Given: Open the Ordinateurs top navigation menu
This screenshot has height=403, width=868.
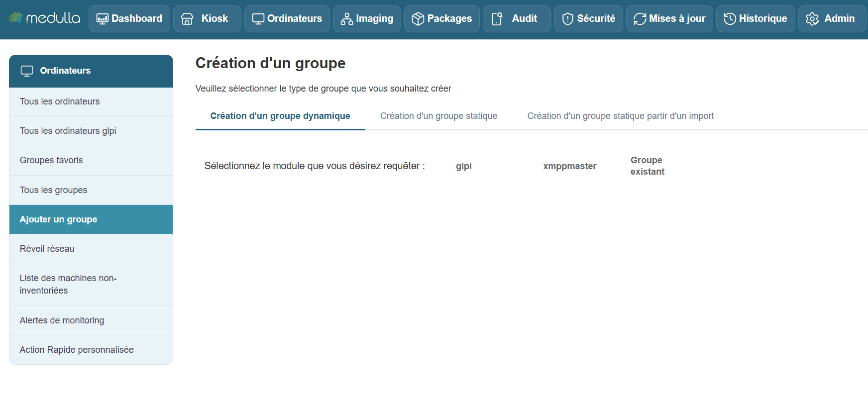Looking at the screenshot, I should (x=287, y=19).
